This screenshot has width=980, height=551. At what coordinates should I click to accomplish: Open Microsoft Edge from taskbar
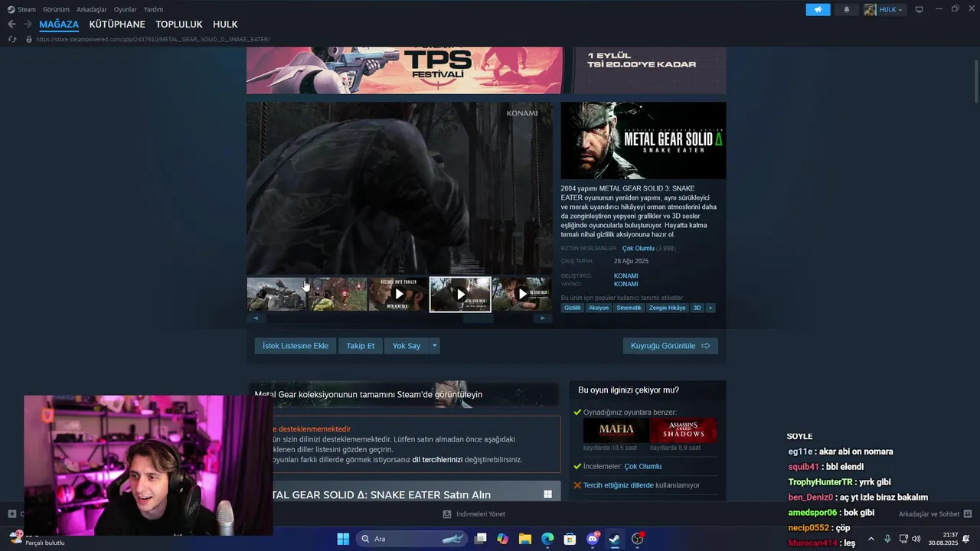click(x=547, y=539)
